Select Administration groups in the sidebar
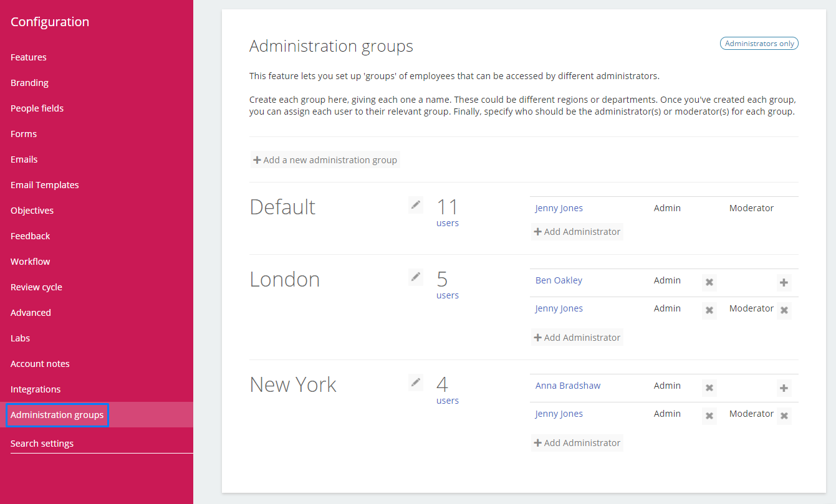 (57, 415)
